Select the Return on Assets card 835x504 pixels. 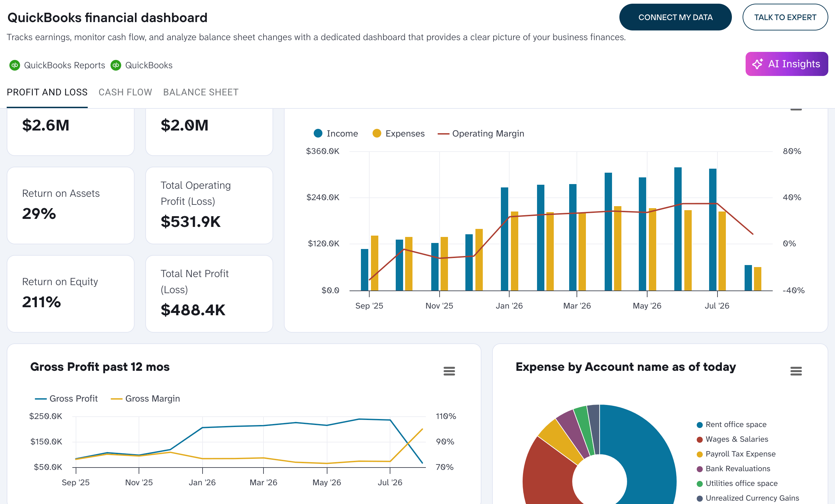pyautogui.click(x=71, y=205)
